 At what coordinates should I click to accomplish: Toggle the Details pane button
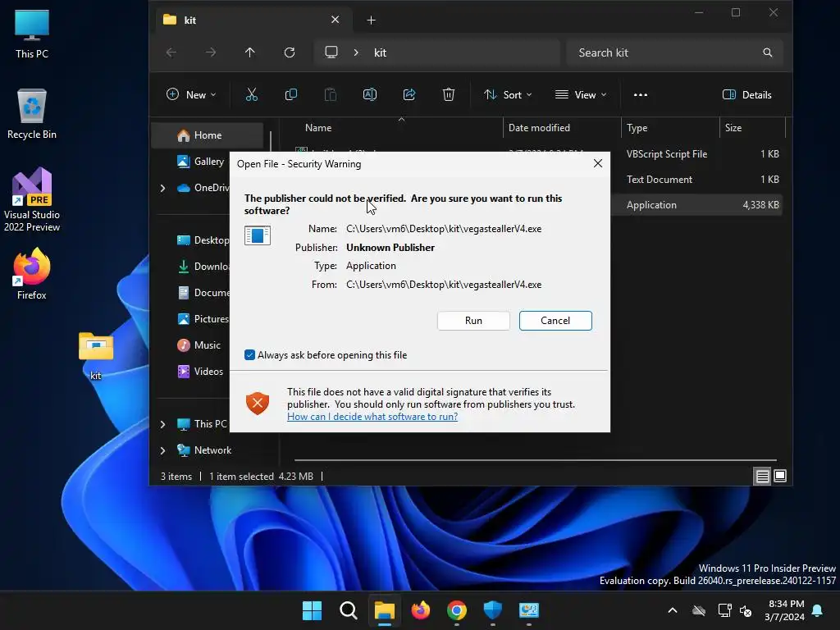pyautogui.click(x=746, y=95)
